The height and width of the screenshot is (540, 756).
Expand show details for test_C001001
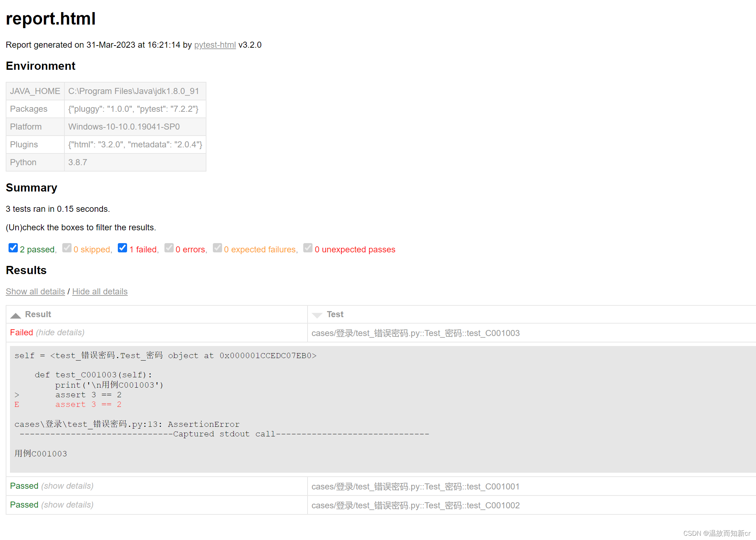pyautogui.click(x=67, y=486)
